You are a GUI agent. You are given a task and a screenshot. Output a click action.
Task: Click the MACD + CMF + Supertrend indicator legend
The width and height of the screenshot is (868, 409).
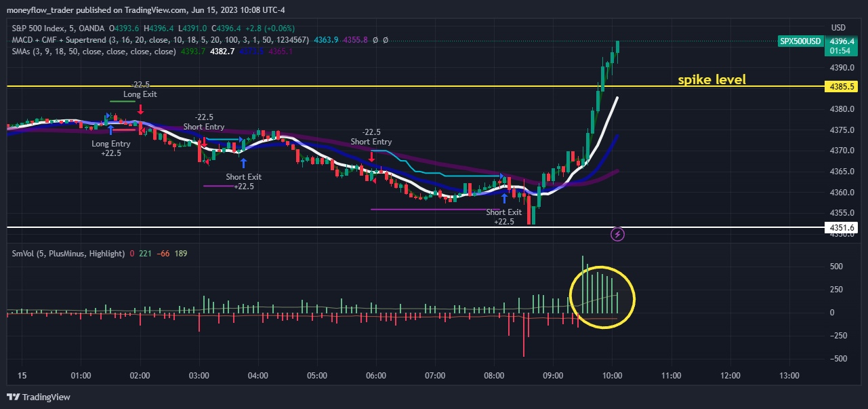[x=161, y=40]
